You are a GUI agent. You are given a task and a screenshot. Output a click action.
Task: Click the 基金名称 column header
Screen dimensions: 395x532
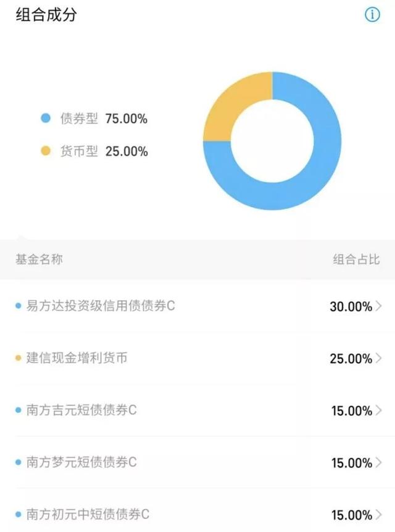click(39, 260)
